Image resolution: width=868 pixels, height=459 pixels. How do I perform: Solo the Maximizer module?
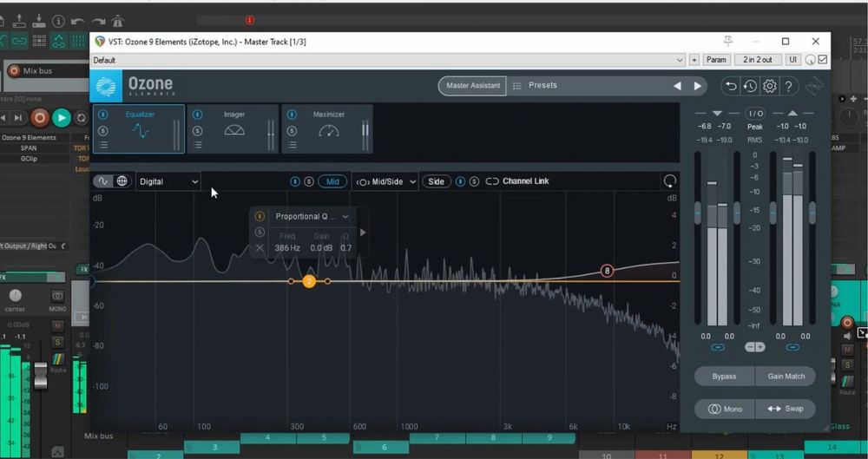click(x=292, y=131)
